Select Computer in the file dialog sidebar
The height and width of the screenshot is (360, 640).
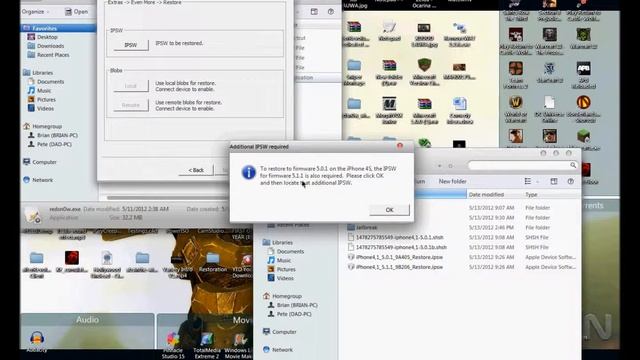280,332
